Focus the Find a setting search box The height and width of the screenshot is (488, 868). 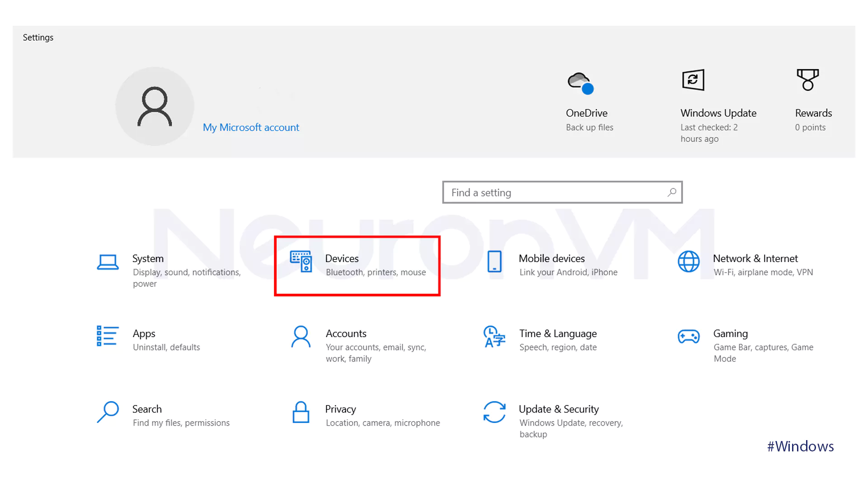tap(562, 192)
